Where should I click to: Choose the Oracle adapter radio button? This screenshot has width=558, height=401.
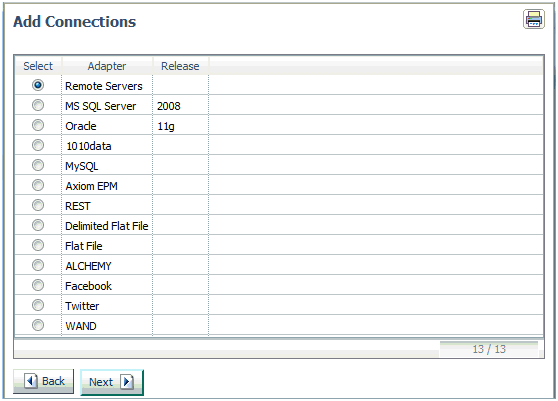(x=38, y=125)
